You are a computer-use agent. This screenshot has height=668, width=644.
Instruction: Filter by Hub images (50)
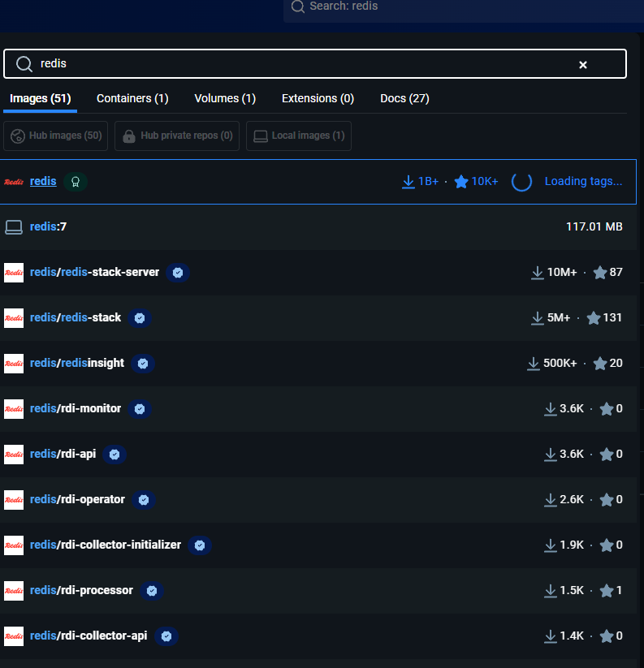(x=56, y=136)
